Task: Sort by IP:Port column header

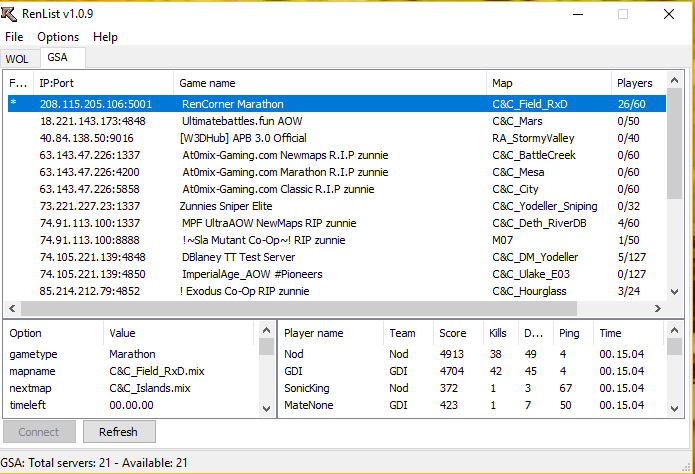Action: tap(102, 83)
